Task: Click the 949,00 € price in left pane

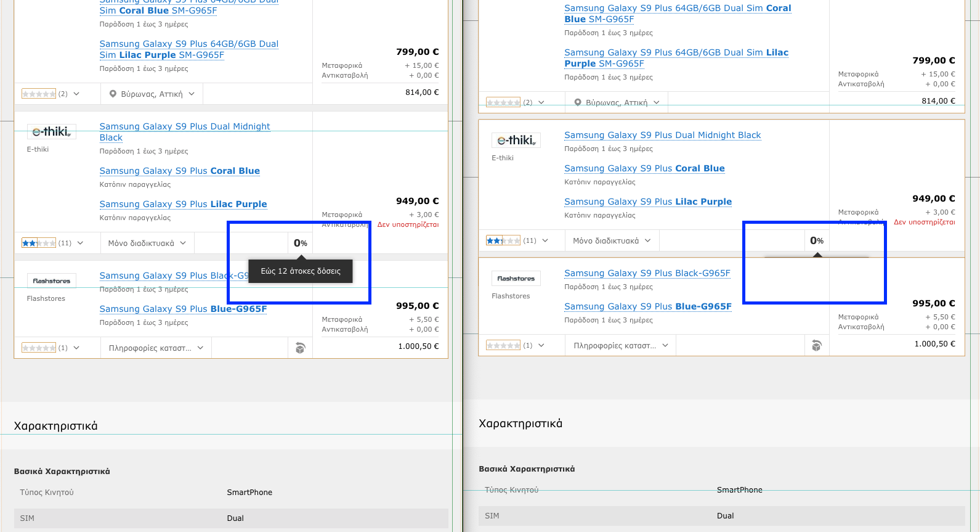Action: pos(418,201)
